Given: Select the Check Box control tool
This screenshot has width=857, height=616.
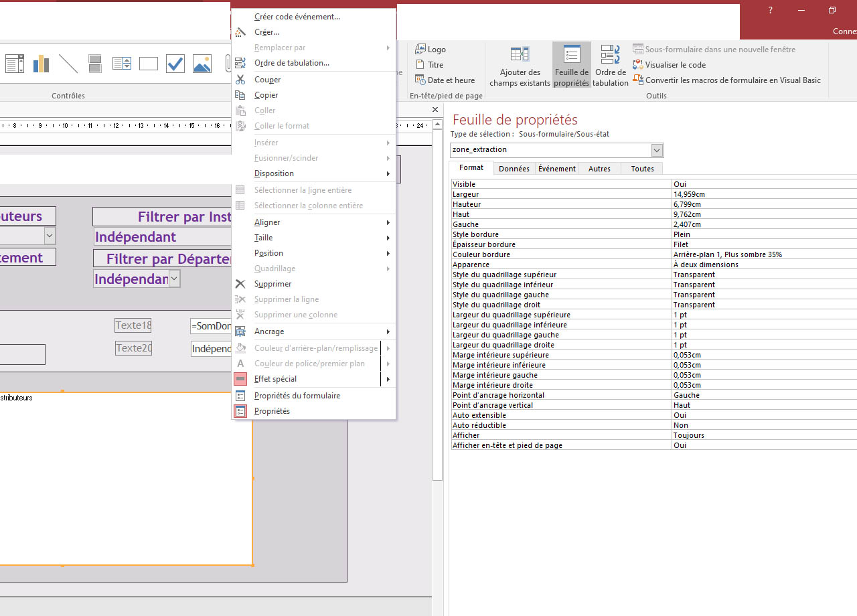Looking at the screenshot, I should click(x=175, y=64).
